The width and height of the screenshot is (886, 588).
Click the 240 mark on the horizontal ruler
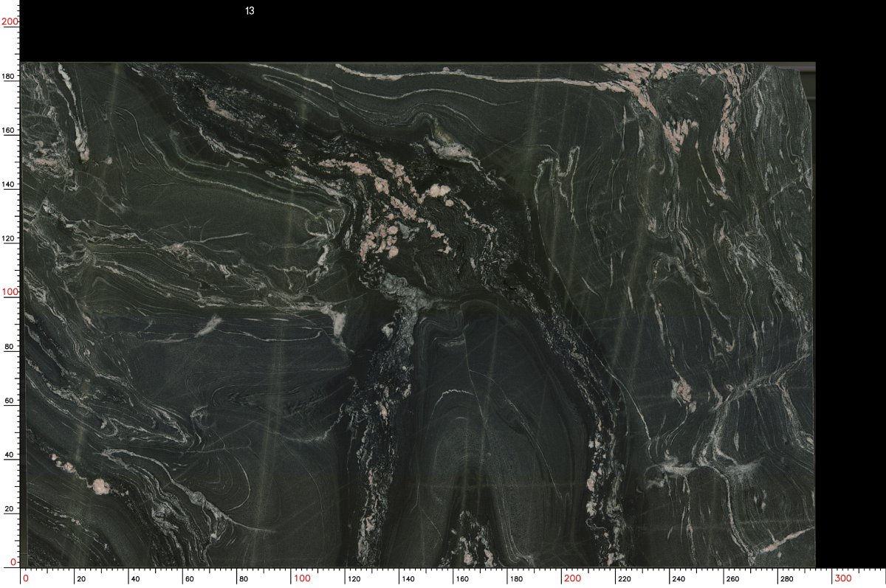pyautogui.click(x=679, y=578)
